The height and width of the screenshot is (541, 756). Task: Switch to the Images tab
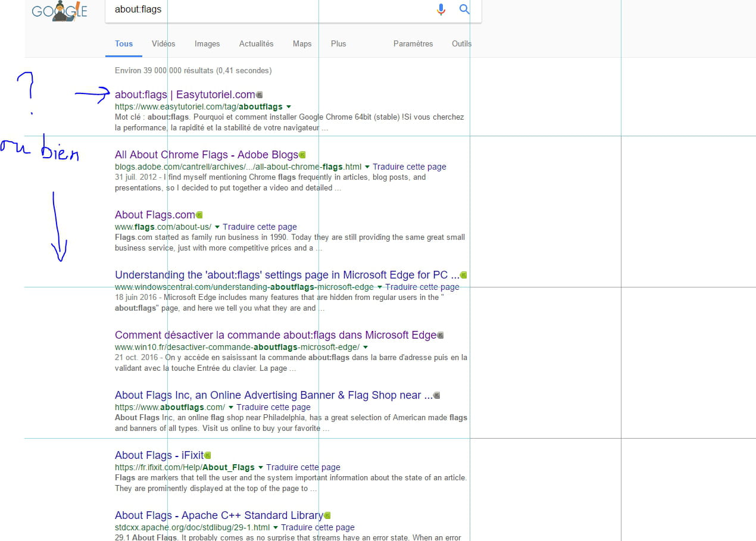207,43
